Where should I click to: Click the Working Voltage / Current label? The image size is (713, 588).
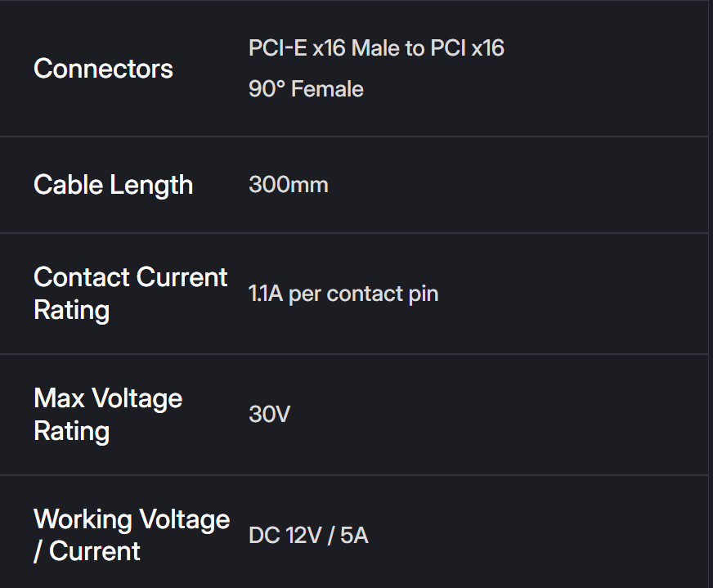pos(131,536)
